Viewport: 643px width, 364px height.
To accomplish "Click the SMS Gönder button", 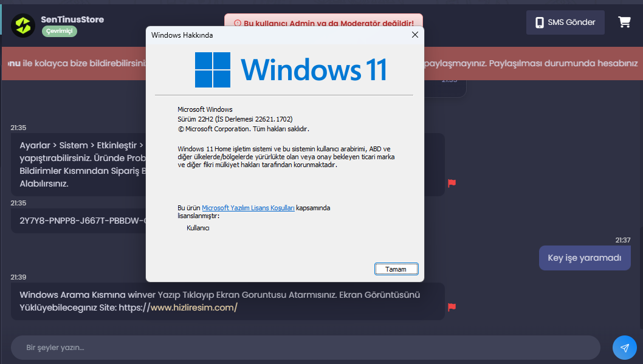I will click(x=565, y=22).
